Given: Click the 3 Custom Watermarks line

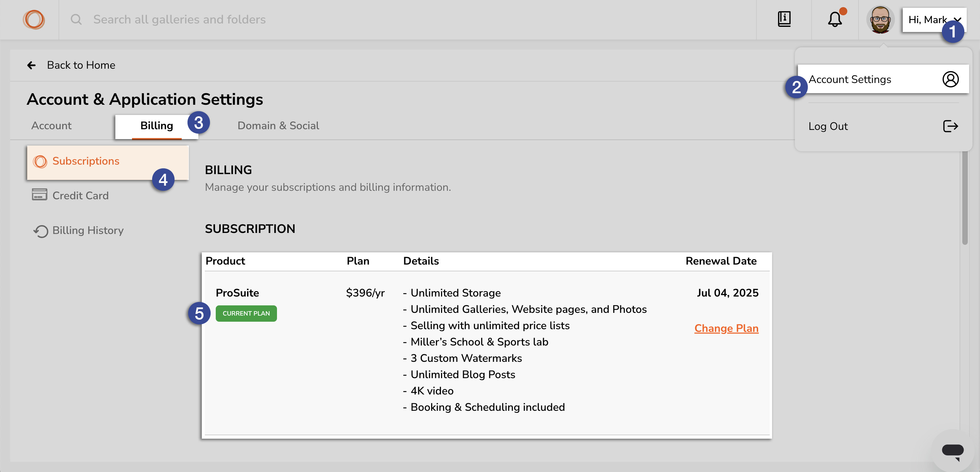Looking at the screenshot, I should (462, 358).
